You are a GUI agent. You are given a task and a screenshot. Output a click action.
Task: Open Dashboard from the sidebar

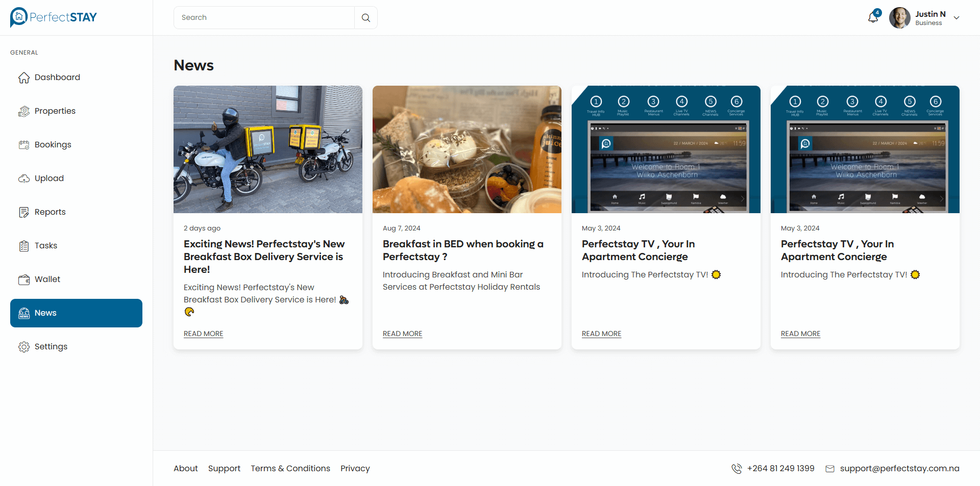57,78
